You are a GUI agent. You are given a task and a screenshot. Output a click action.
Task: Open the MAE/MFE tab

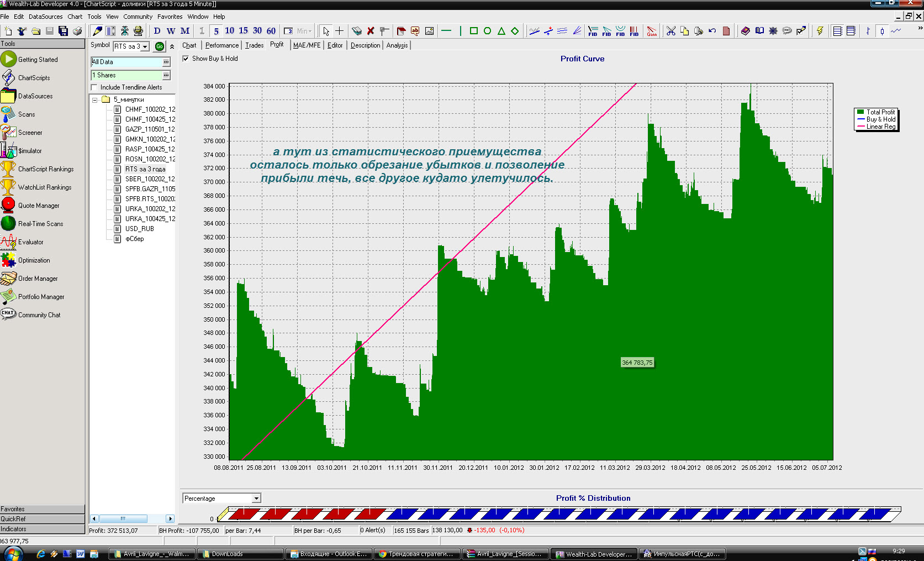tap(307, 45)
